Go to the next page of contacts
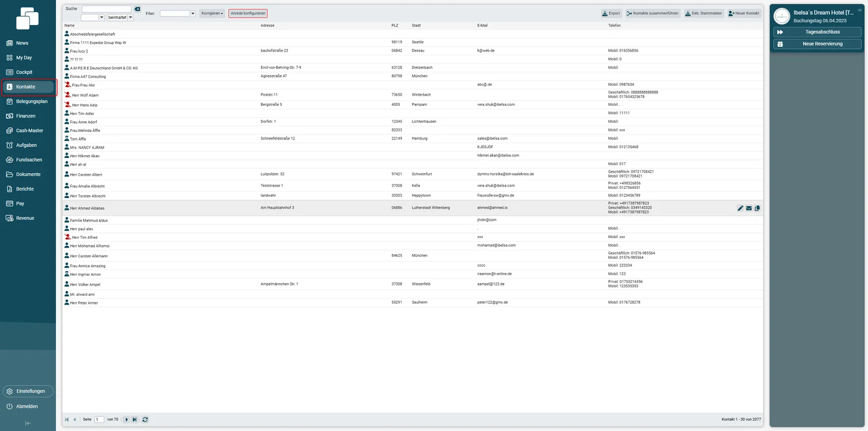 127,420
